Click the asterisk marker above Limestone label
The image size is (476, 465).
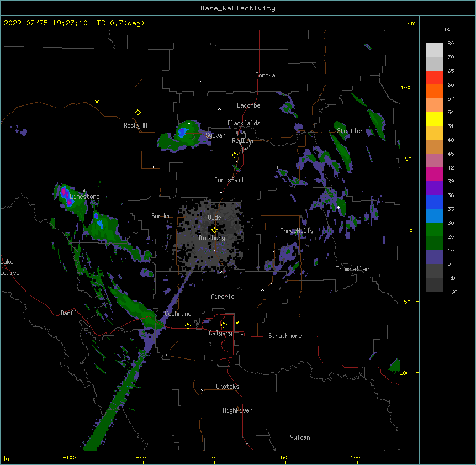[84, 191]
